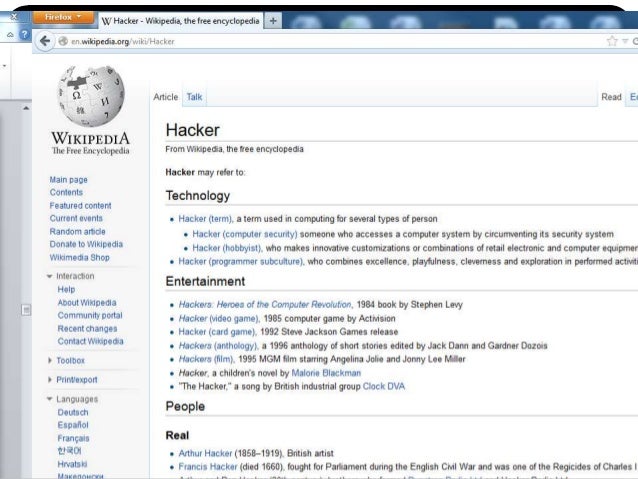Screen dimensions: 638x479
Task: Open Current events link
Action: (76, 218)
